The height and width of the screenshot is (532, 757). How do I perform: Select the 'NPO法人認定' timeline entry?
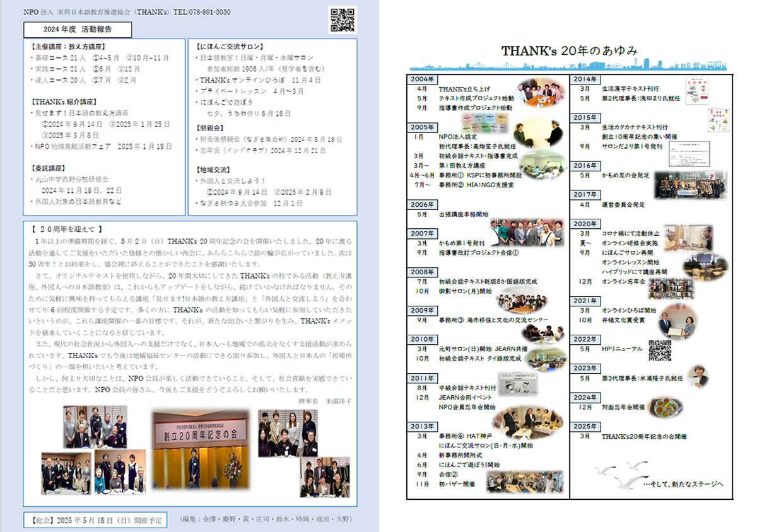tap(457, 137)
